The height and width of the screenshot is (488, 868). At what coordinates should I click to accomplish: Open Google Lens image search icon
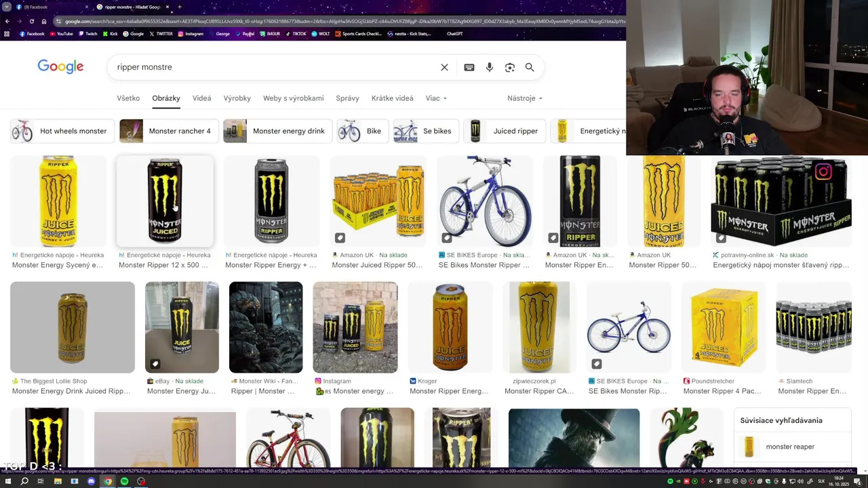coord(510,67)
